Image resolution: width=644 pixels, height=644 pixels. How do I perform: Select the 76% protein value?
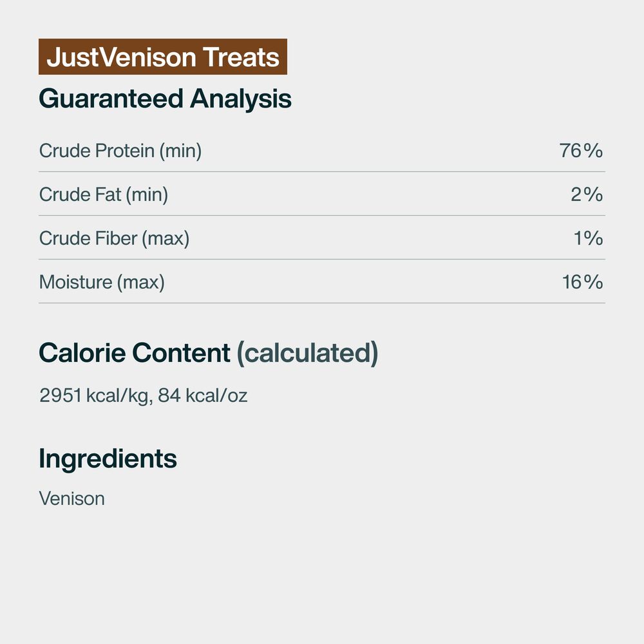point(581,151)
